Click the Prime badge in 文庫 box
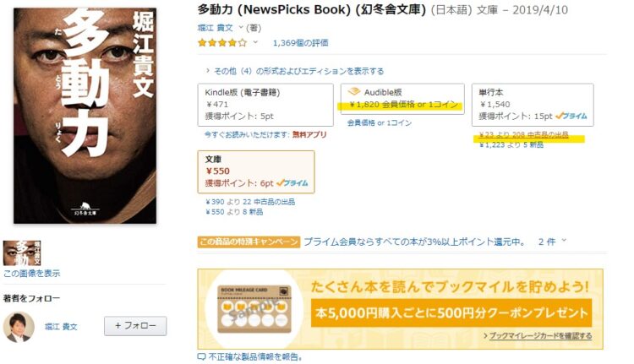 (292, 183)
